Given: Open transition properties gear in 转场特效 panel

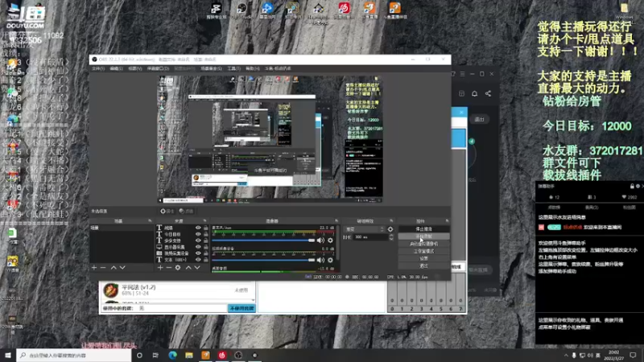Looking at the screenshot, I should pos(390,229).
